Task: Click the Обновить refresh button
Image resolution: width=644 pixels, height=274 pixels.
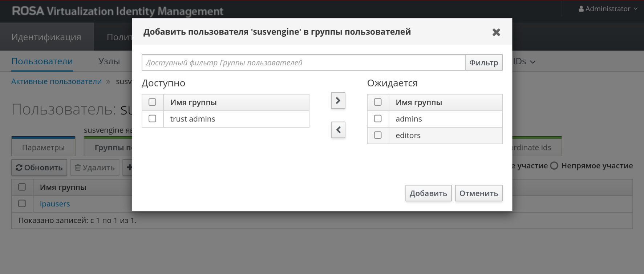Action: 39,168
